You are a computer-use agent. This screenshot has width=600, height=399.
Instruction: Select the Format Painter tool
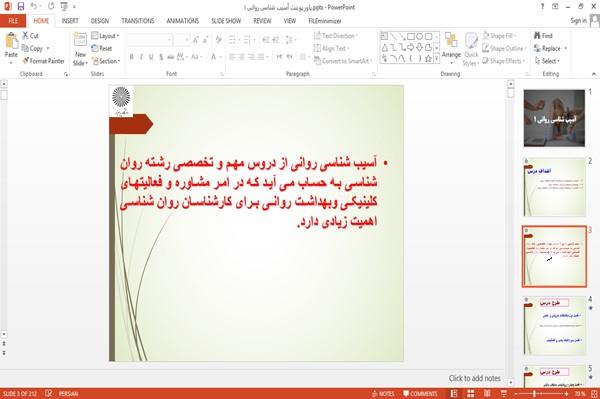(43, 61)
